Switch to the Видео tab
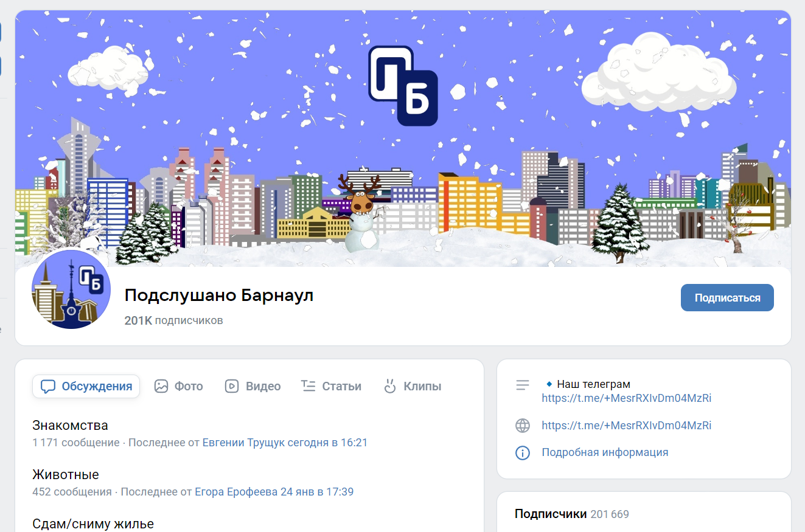Image resolution: width=805 pixels, height=532 pixels. [x=253, y=386]
